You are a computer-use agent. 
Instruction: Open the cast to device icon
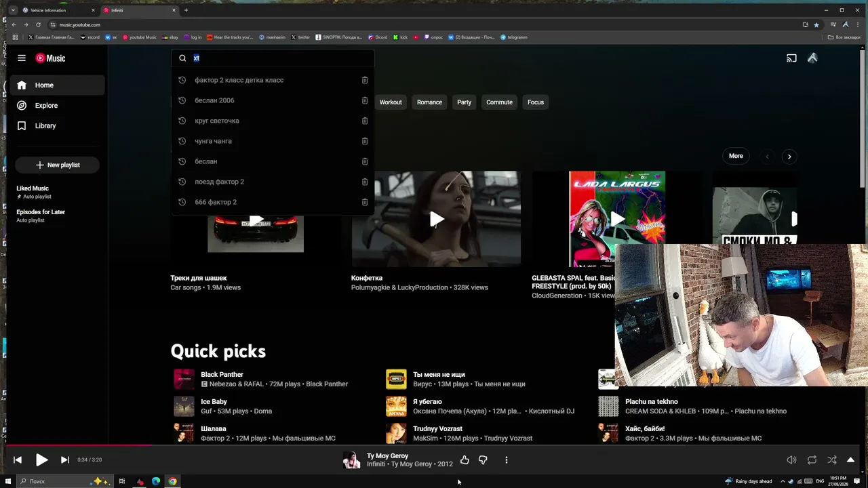point(791,58)
